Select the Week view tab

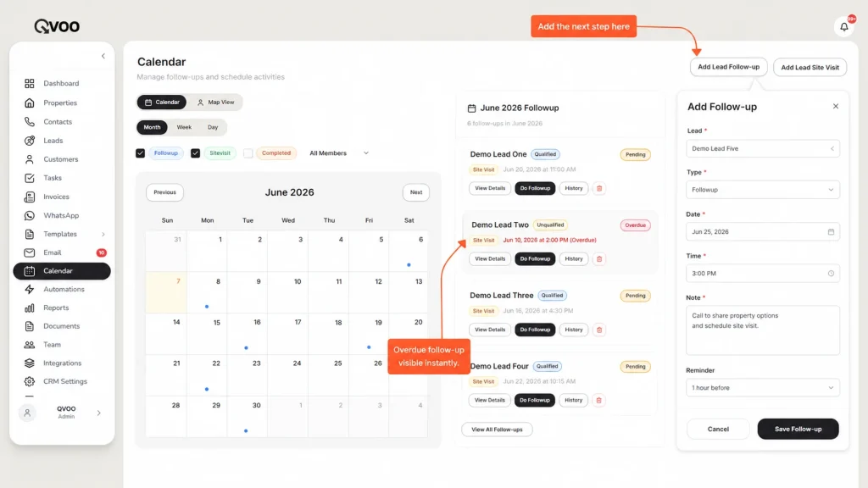tap(184, 127)
